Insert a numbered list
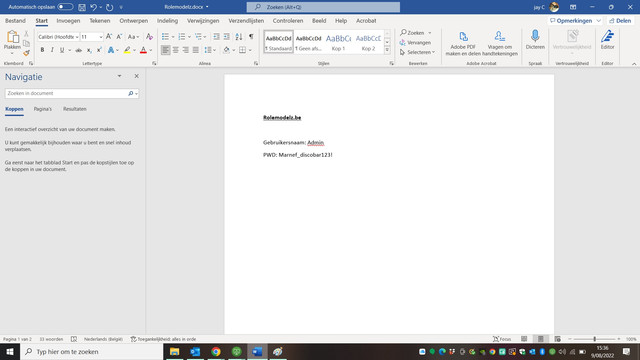Viewport: 640px width, 360px height. [x=182, y=37]
